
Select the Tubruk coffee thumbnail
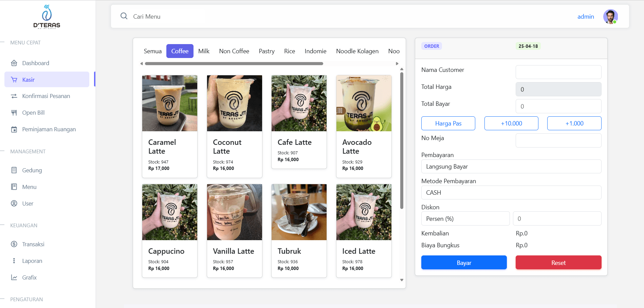pyautogui.click(x=299, y=212)
